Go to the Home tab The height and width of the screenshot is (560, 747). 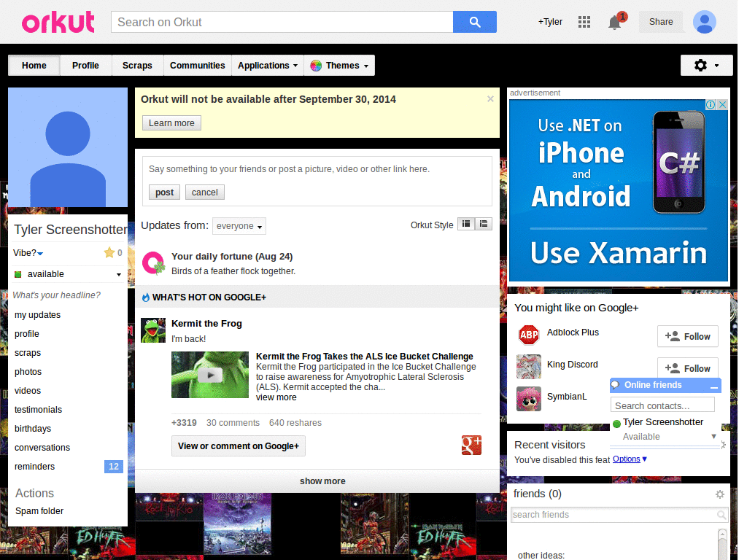pos(34,65)
